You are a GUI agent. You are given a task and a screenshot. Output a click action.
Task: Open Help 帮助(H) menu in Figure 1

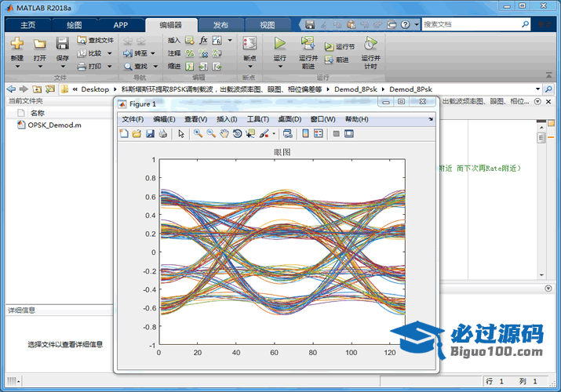coord(357,119)
